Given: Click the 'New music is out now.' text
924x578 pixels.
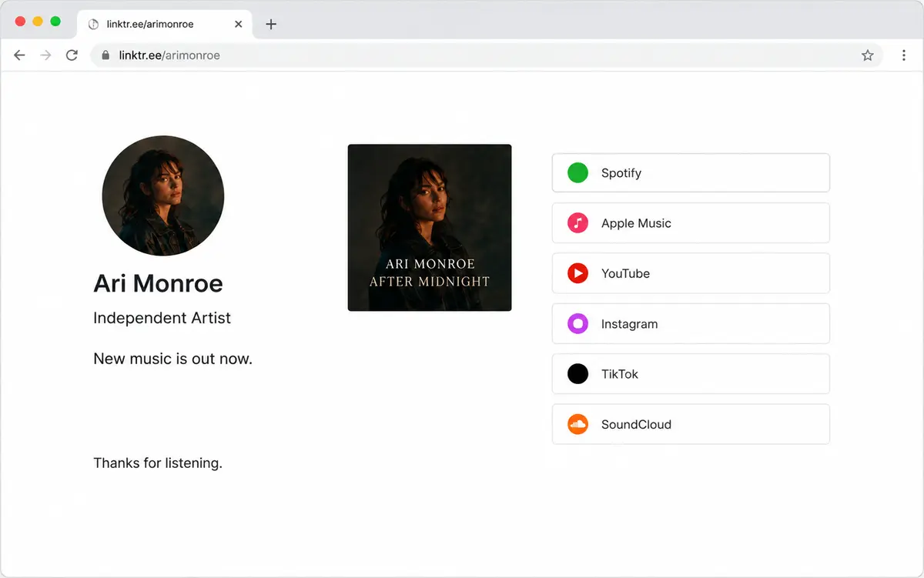Looking at the screenshot, I should [x=172, y=359].
